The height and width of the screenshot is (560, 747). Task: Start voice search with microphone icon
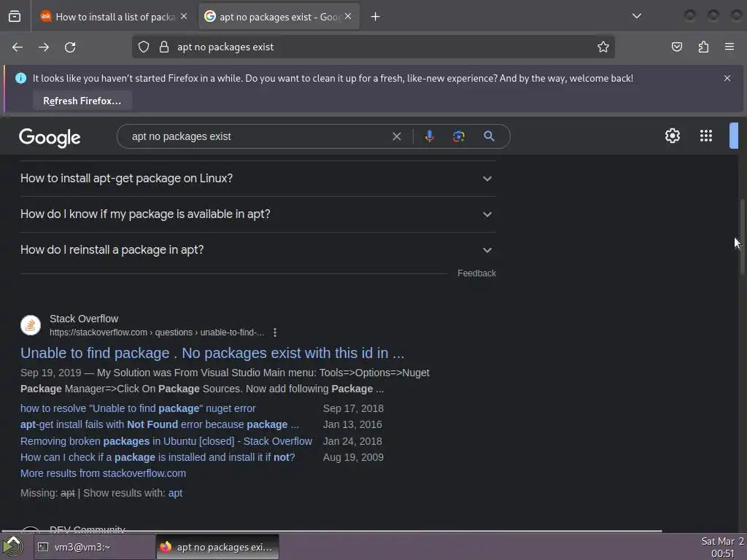(429, 136)
